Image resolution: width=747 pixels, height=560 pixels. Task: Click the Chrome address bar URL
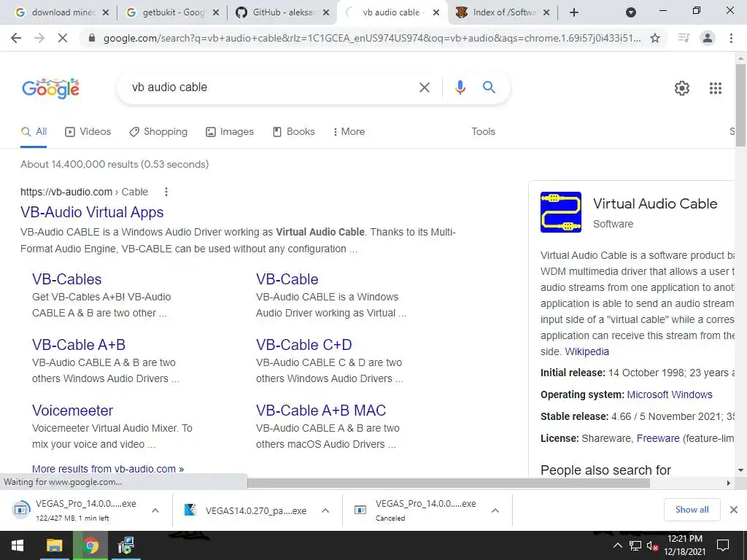(x=371, y=38)
